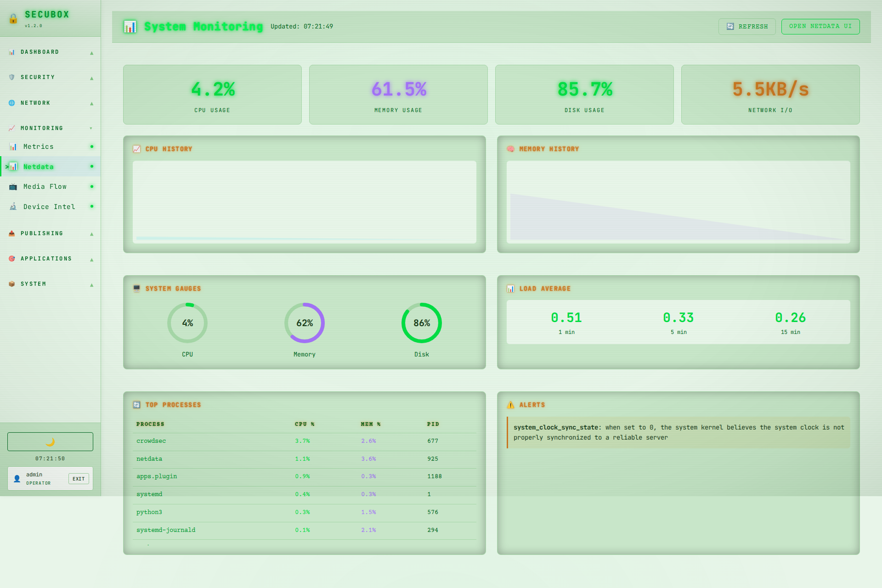The height and width of the screenshot is (588, 882).
Task: Click the admin operator user icon
Action: point(17,478)
